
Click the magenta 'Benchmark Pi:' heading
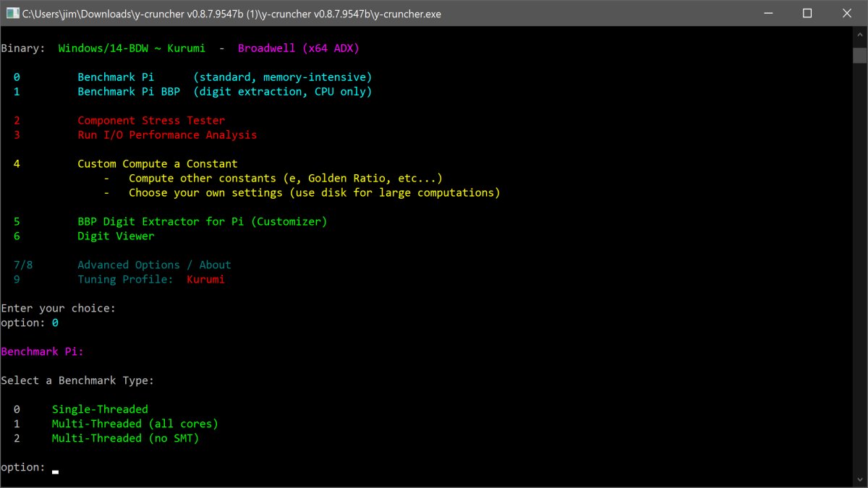(x=42, y=352)
